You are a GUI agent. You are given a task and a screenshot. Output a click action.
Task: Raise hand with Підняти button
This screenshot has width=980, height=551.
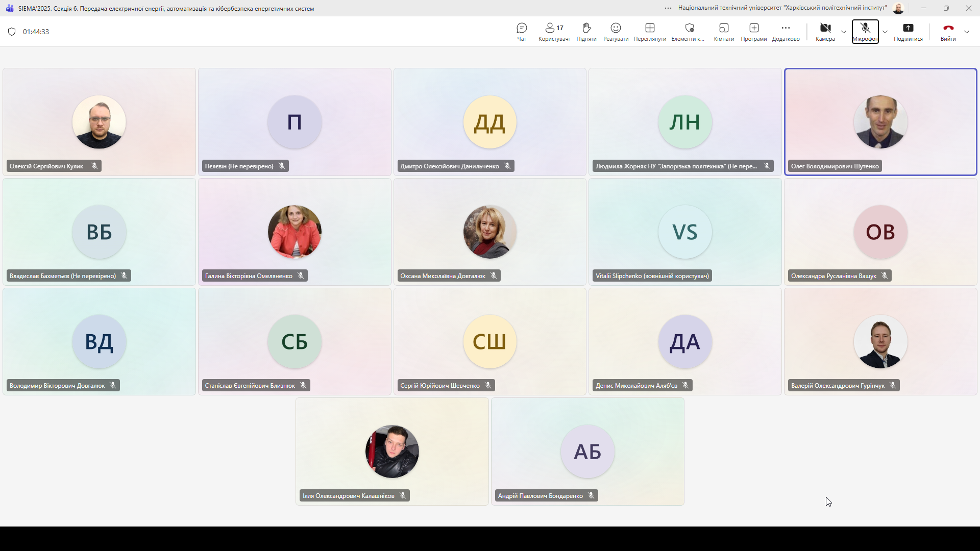point(586,32)
